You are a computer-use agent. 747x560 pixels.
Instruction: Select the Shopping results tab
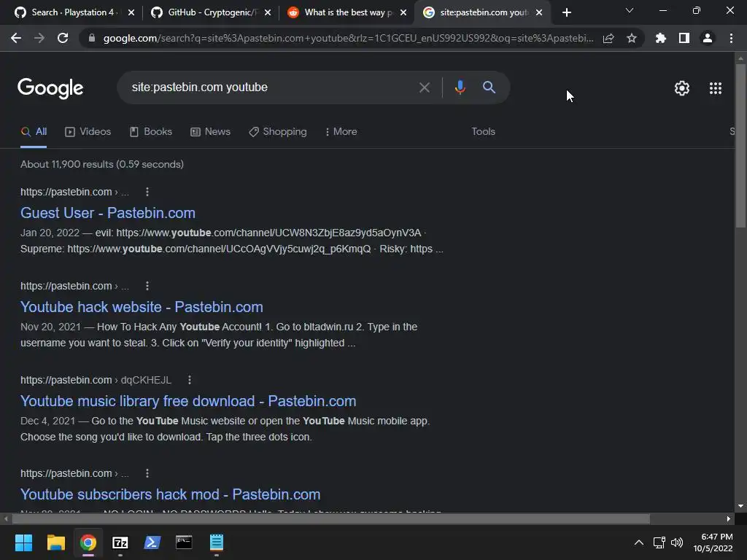coord(278,132)
